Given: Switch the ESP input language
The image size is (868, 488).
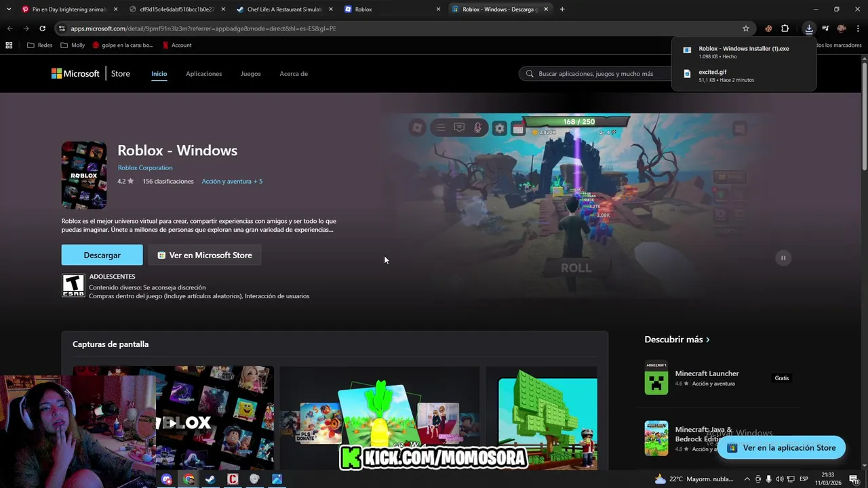Looking at the screenshot, I should [804, 479].
